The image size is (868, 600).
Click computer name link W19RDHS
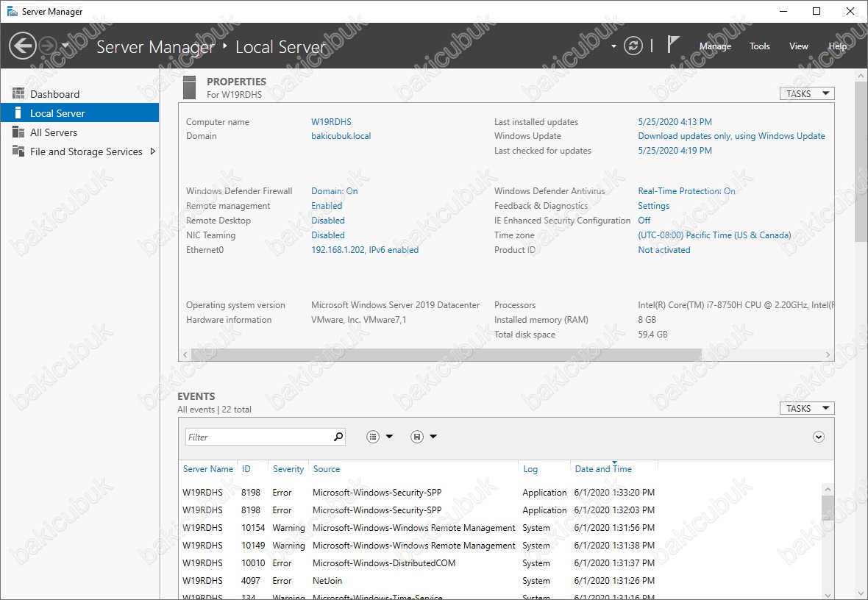pos(331,122)
